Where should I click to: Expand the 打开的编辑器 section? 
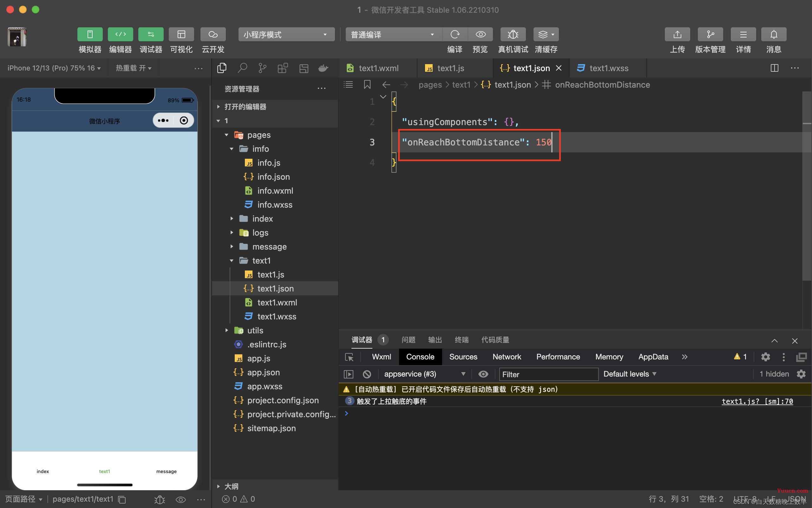(x=275, y=107)
